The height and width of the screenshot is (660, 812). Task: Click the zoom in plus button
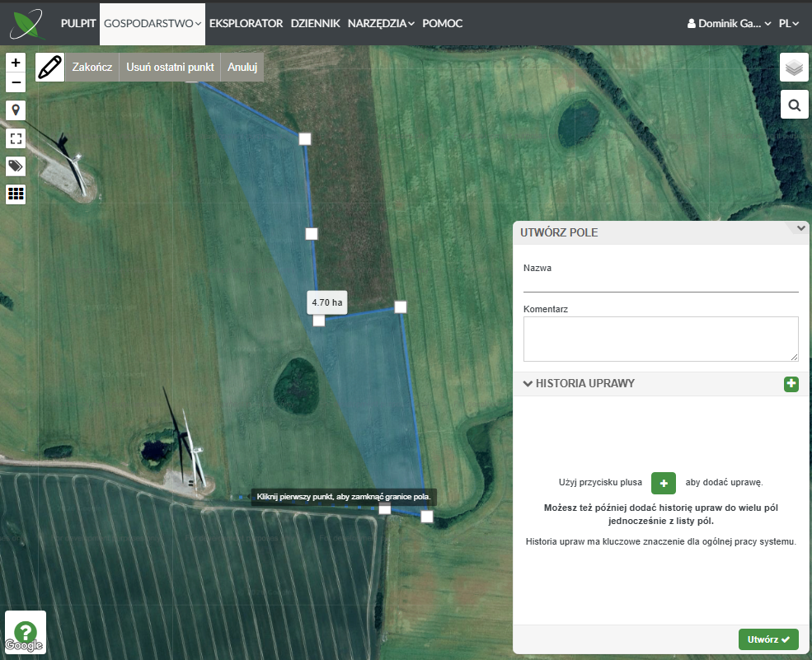pyautogui.click(x=16, y=63)
